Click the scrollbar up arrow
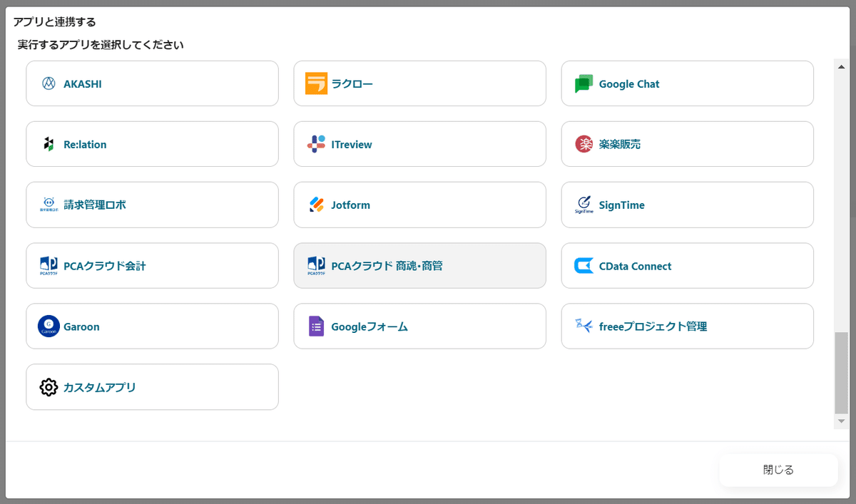The width and height of the screenshot is (856, 504). pyautogui.click(x=842, y=66)
